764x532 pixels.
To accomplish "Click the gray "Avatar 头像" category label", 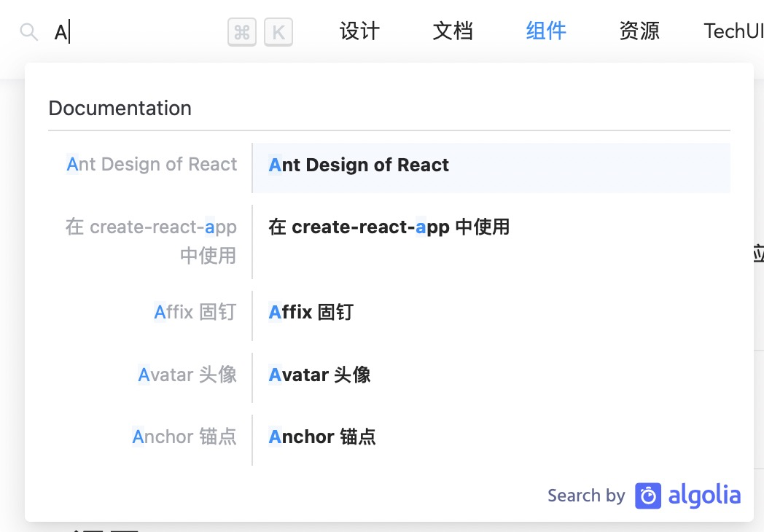I will pos(187,375).
